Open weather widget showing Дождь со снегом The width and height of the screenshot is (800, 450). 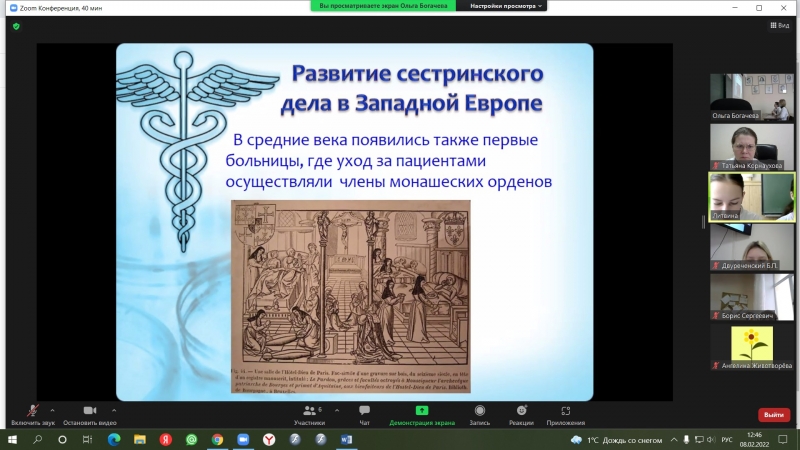coord(616,440)
